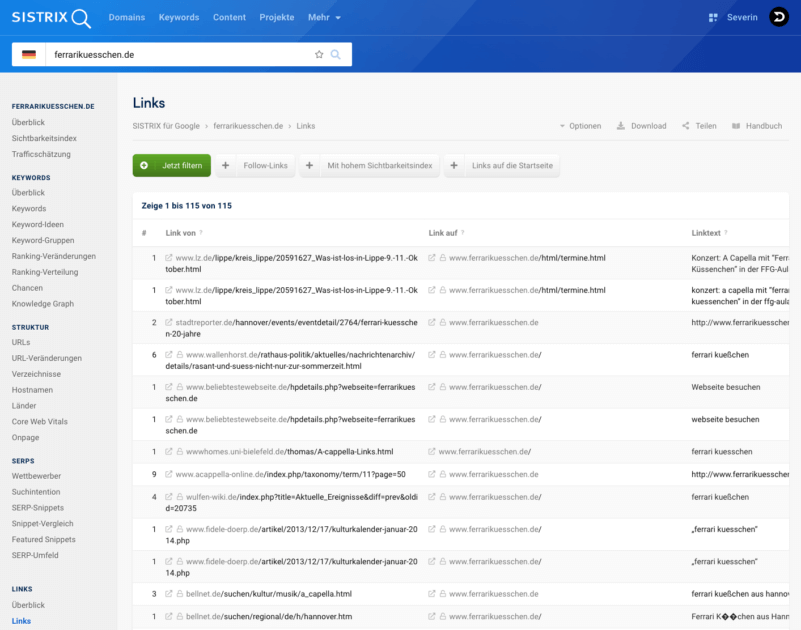Select the German flag country selector
801x630 pixels.
tap(29, 54)
